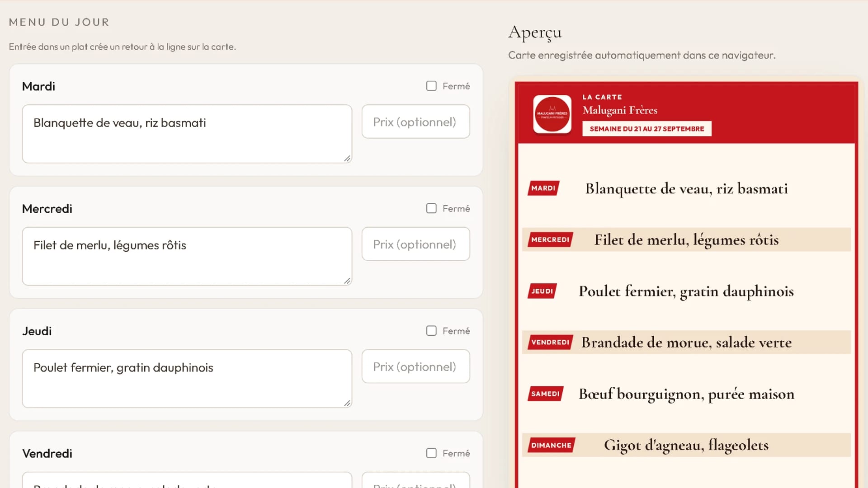The image size is (868, 488).
Task: Click the 'Vendredi' day label in form
Action: [47, 454]
